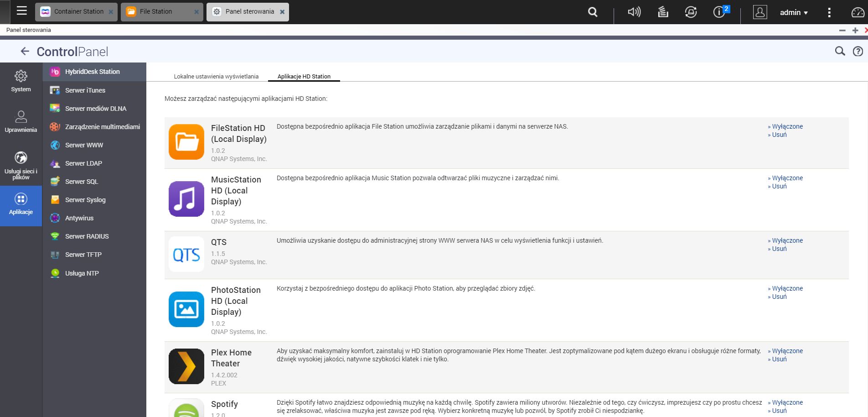Viewport: 868px width, 417px height.
Task: Open Serwer LDAP settings
Action: coord(94,163)
